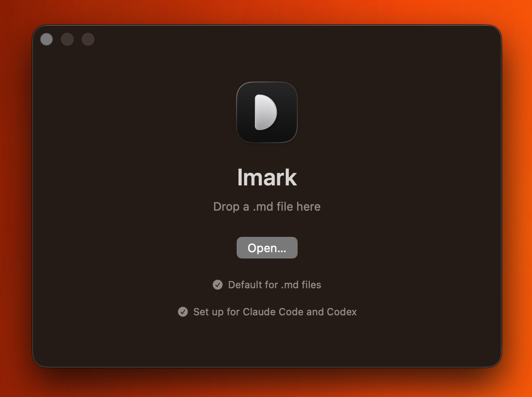
Task: Click the checkmark beside Default for .md files
Action: click(218, 285)
